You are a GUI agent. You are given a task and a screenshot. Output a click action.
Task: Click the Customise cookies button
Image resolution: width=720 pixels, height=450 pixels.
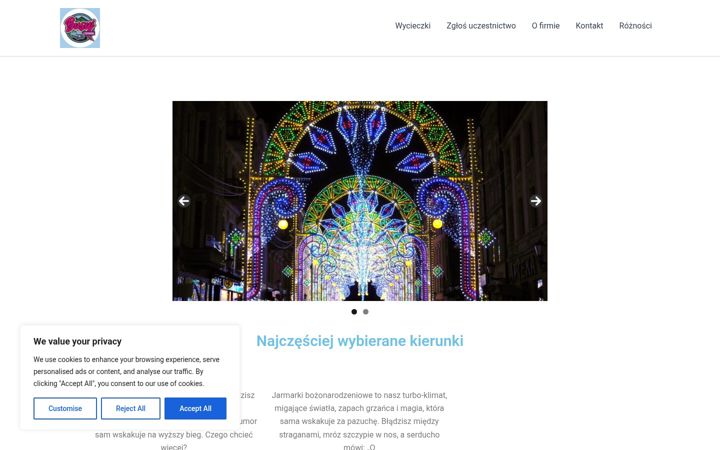point(65,408)
